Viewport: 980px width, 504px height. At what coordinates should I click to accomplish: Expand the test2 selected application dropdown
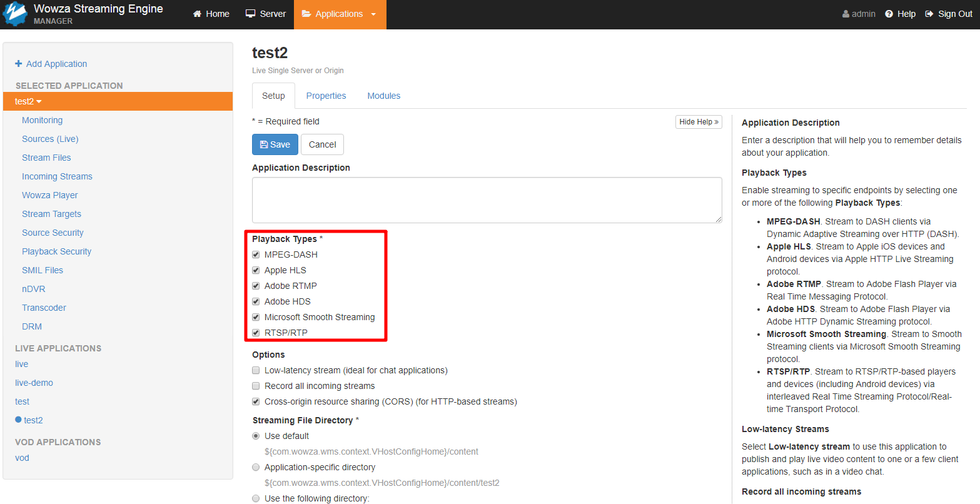click(118, 101)
